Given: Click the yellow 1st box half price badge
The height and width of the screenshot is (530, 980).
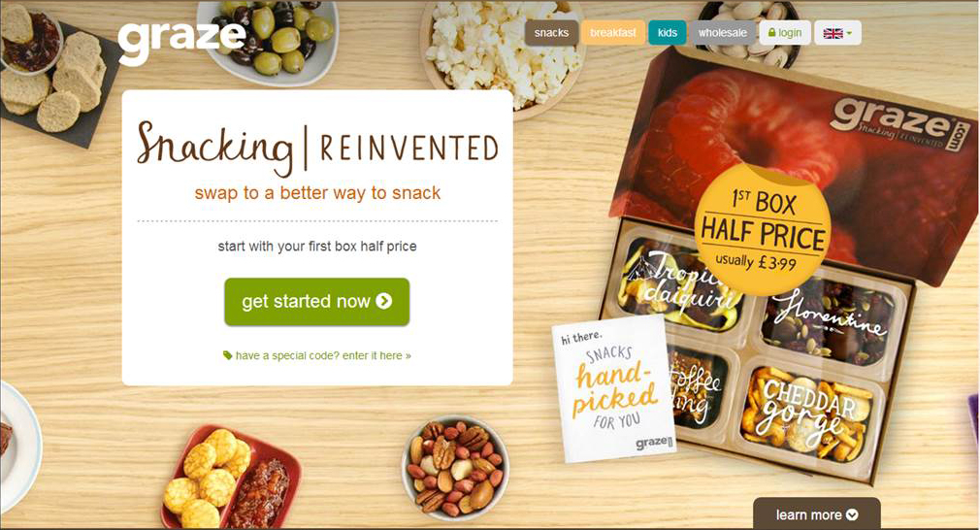Looking at the screenshot, I should (763, 229).
